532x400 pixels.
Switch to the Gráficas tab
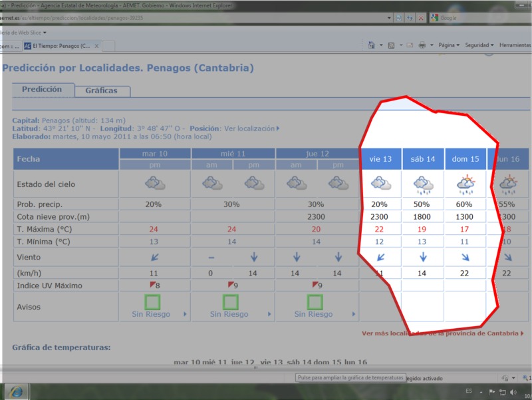[x=101, y=91]
